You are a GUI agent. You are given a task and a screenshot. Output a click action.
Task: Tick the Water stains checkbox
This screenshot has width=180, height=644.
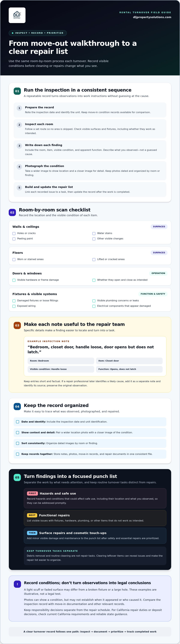(94, 234)
